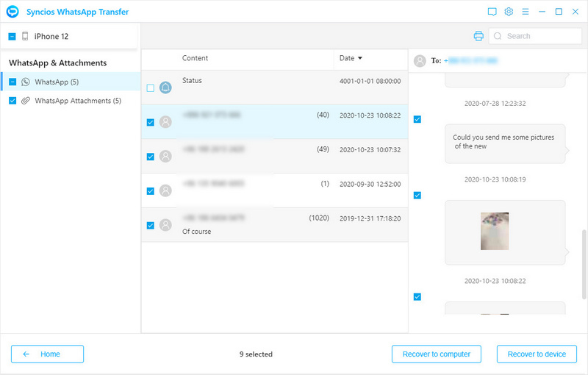Click the magnifier icon in search box
Viewport: 588px width, 375px height.
(x=498, y=36)
